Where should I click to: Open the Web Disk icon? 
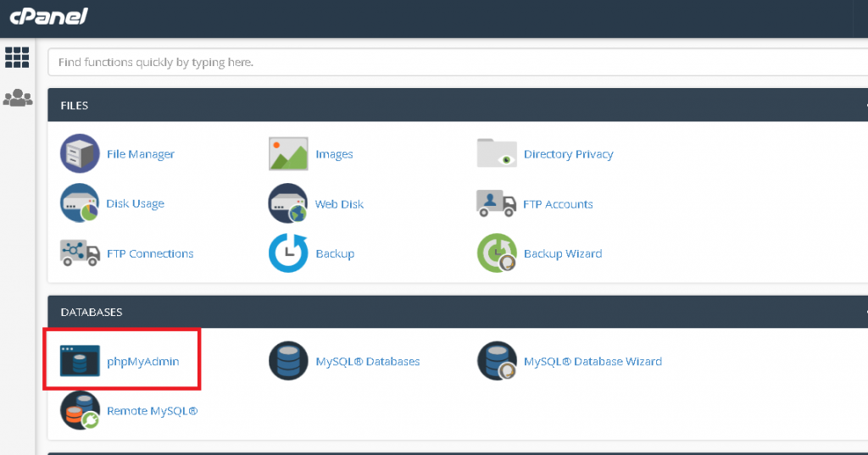click(288, 203)
